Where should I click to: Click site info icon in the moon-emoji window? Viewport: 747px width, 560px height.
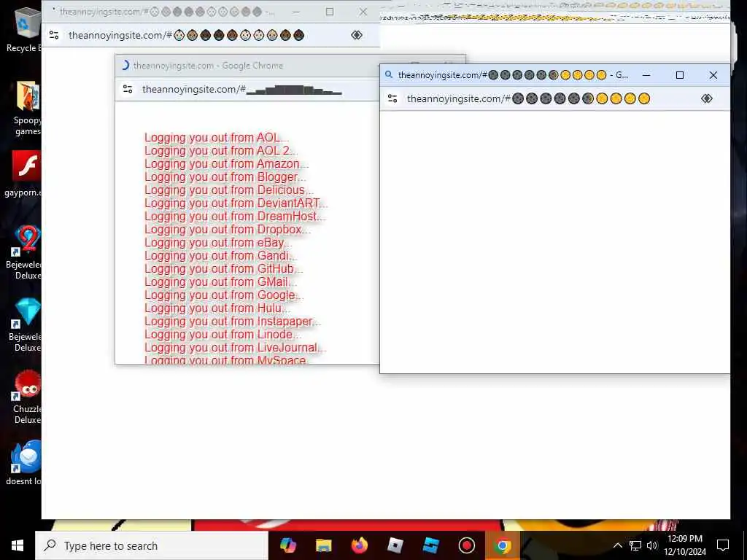[x=392, y=98]
